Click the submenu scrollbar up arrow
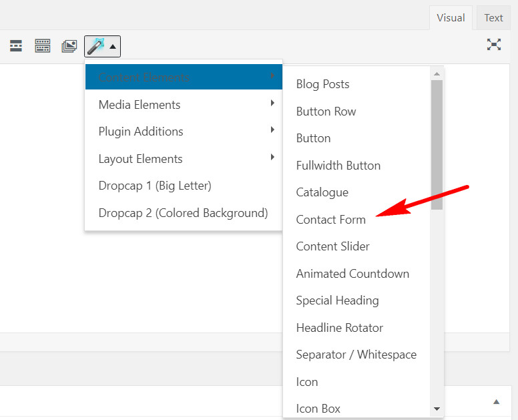This screenshot has height=420, width=518. (x=437, y=74)
